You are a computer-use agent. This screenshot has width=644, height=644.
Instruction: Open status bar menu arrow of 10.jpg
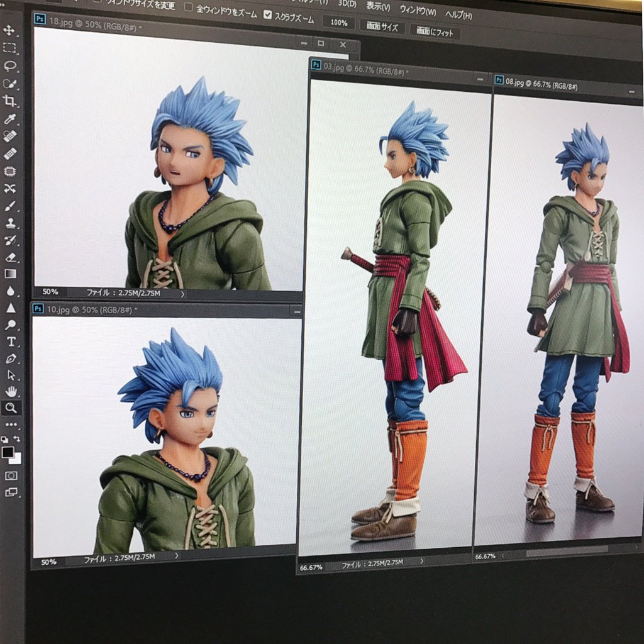click(176, 555)
